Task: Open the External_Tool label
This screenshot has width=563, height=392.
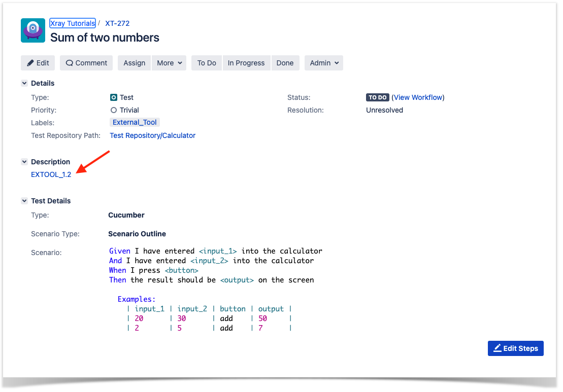Action: tap(135, 122)
